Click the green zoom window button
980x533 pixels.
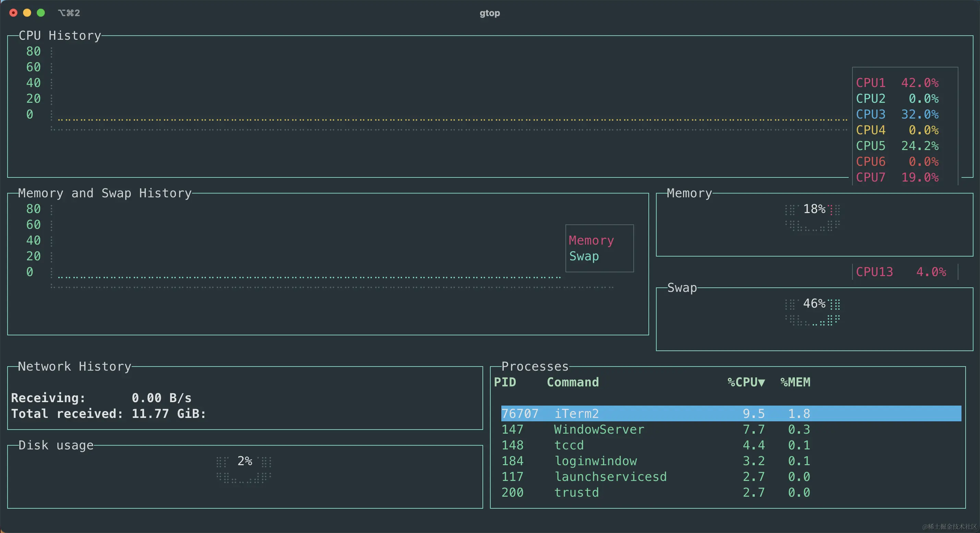click(41, 13)
